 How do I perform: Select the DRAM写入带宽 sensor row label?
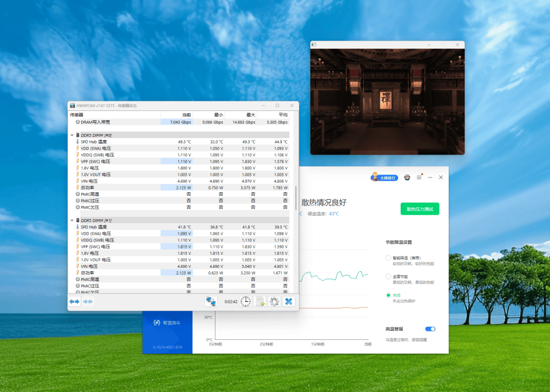pyautogui.click(x=96, y=122)
